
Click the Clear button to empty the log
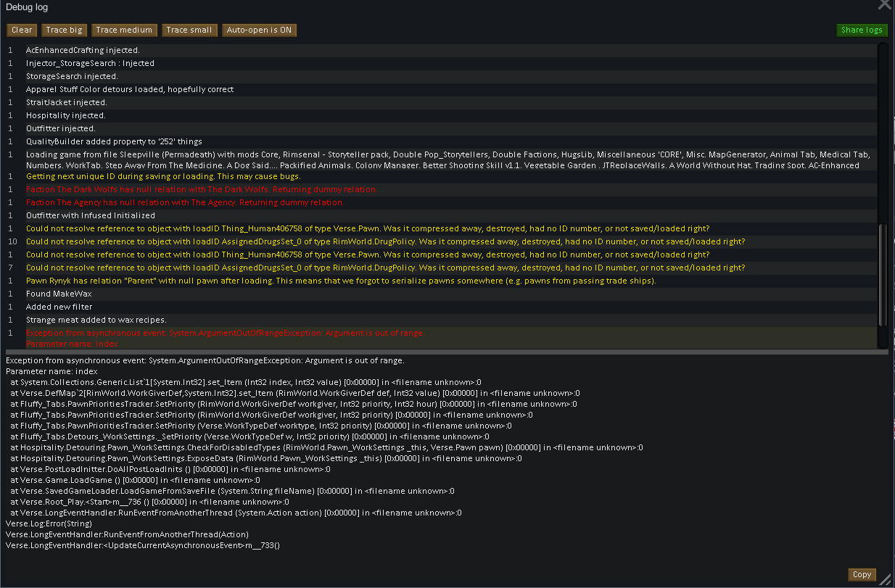point(21,30)
